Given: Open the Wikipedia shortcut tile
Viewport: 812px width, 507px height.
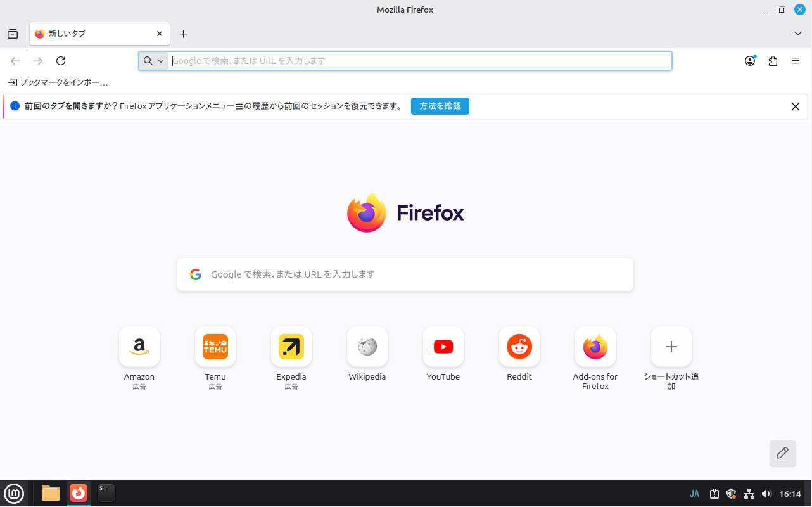Looking at the screenshot, I should [x=367, y=347].
